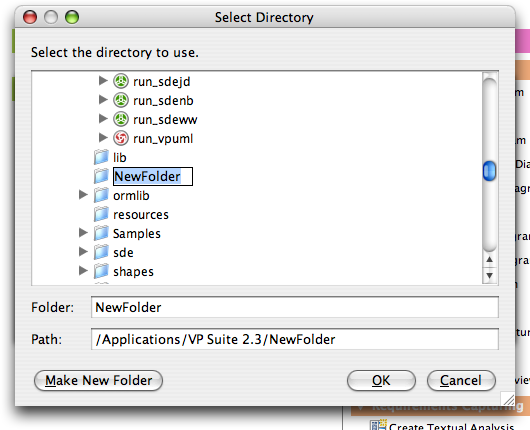Select the ormlib folder name
The height and width of the screenshot is (430, 530).
tap(131, 196)
